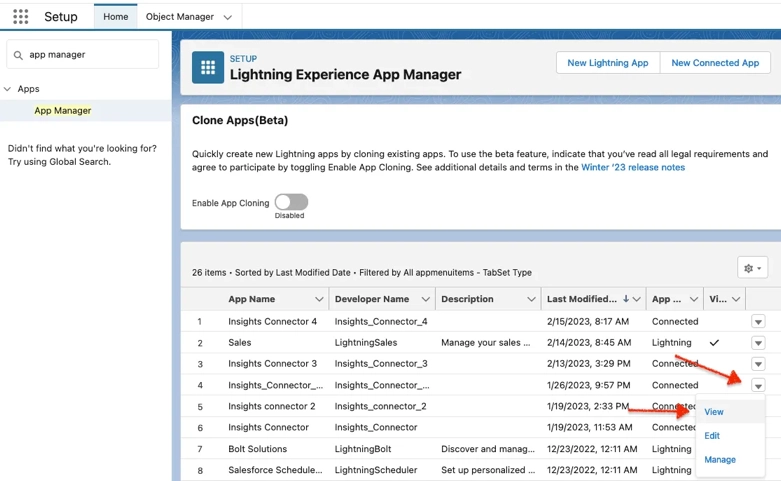Open the App Launcher grid icon
Screen dimensions: 781x481
[x=20, y=17]
